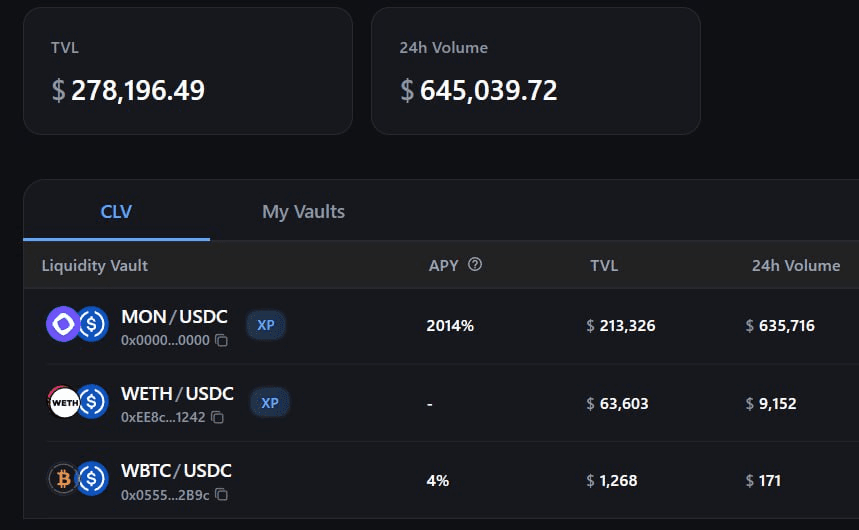Open the WBTC/USDC liquidity vault
Viewport: 859px width, 530px height.
click(x=176, y=471)
